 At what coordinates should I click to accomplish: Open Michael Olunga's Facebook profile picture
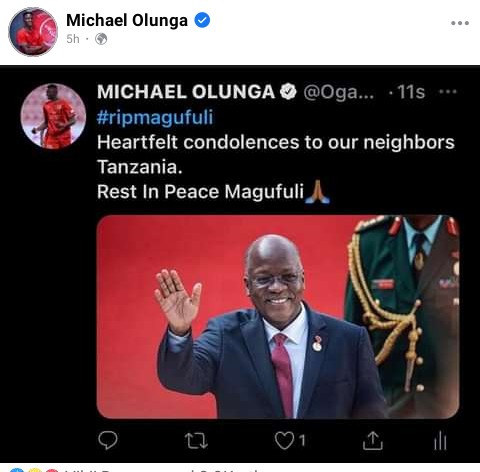click(x=33, y=32)
